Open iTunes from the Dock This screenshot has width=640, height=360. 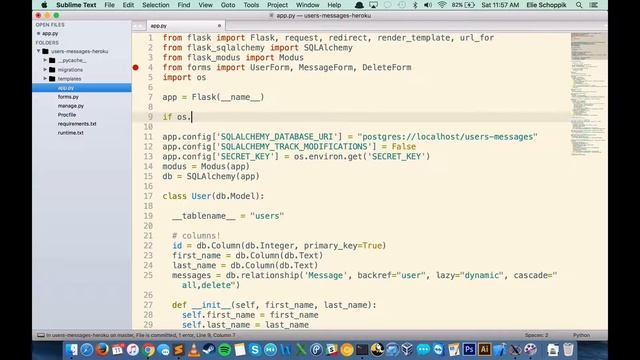(133, 350)
